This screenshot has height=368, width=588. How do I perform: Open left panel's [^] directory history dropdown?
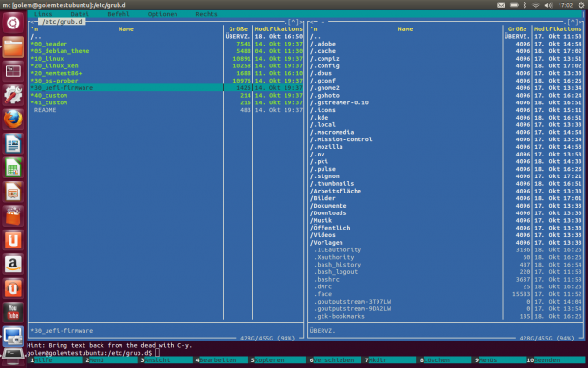coord(294,22)
